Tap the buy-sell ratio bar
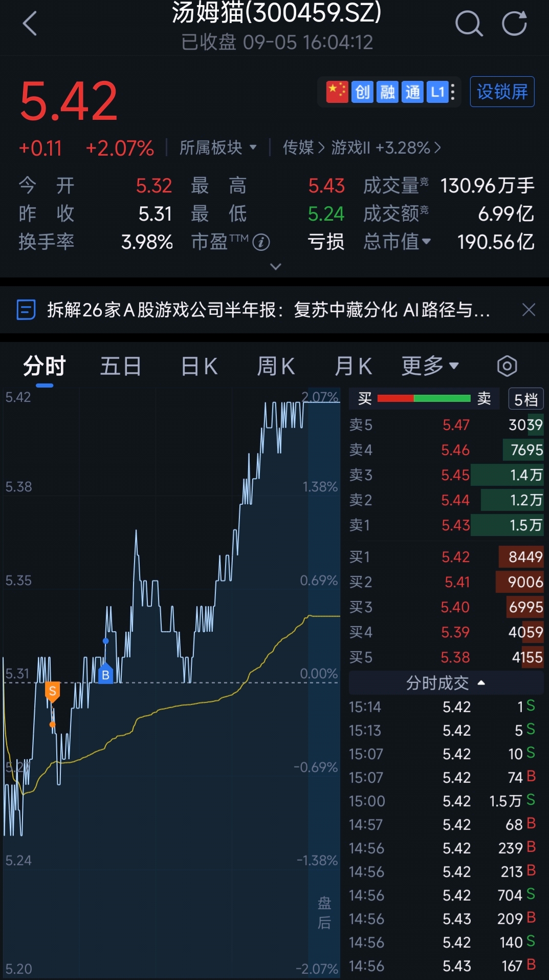Viewport: 549px width, 980px height. pos(424,398)
